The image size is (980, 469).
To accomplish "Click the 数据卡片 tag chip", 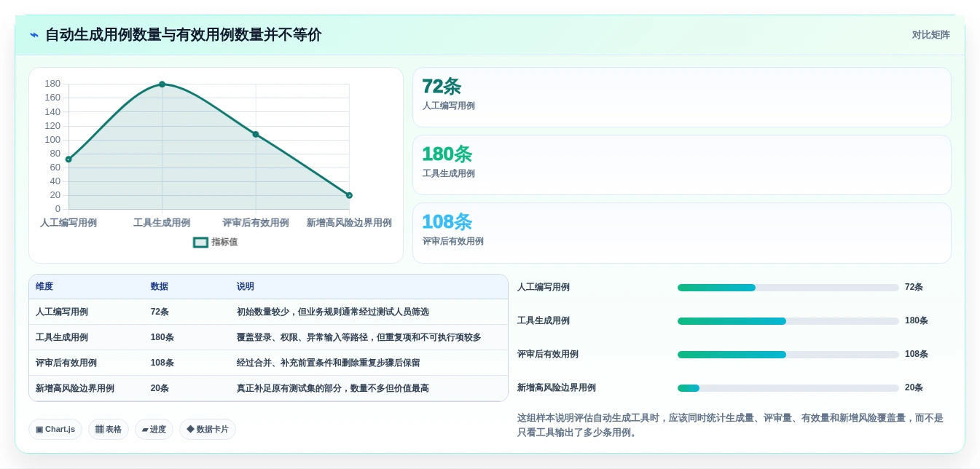I will [x=208, y=429].
